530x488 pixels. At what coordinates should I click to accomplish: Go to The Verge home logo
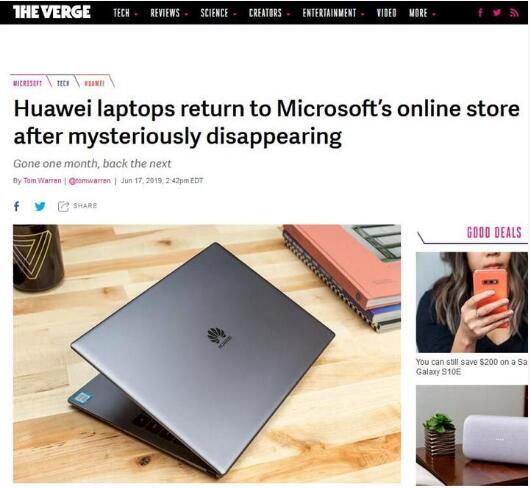[52, 12]
